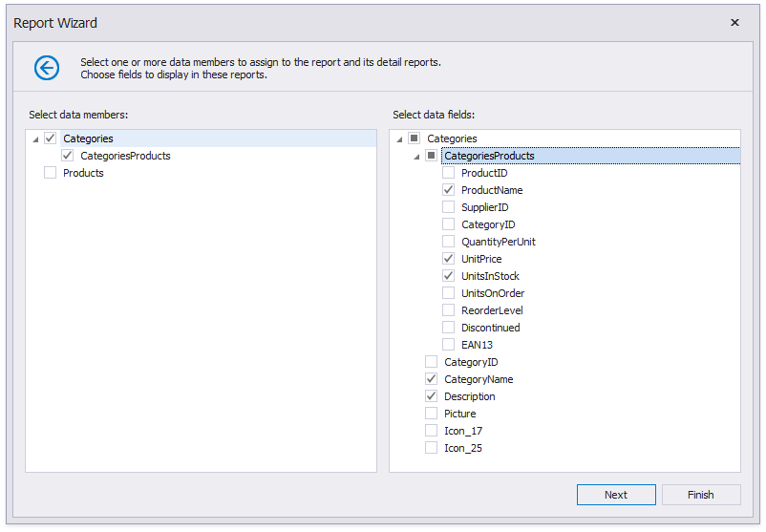
Task: Uncheck the UnitPrice field checkbox
Action: 449,259
